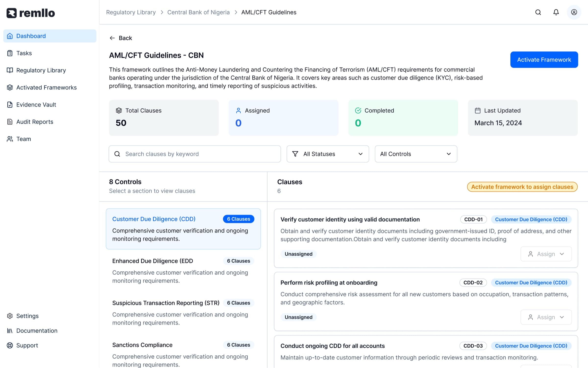The width and height of the screenshot is (588, 368).
Task: Click the Support lifebuoy icon
Action: [10, 345]
